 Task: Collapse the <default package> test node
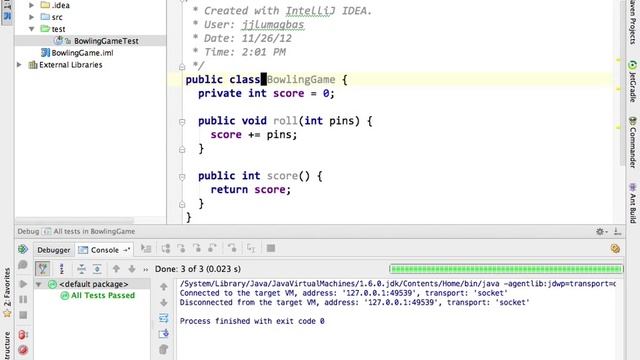[39, 284]
